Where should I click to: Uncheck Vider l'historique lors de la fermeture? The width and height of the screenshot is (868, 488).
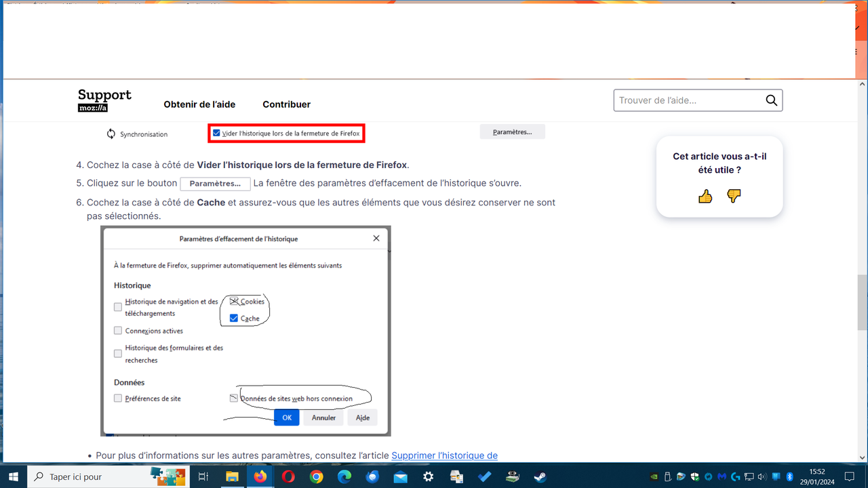click(218, 133)
